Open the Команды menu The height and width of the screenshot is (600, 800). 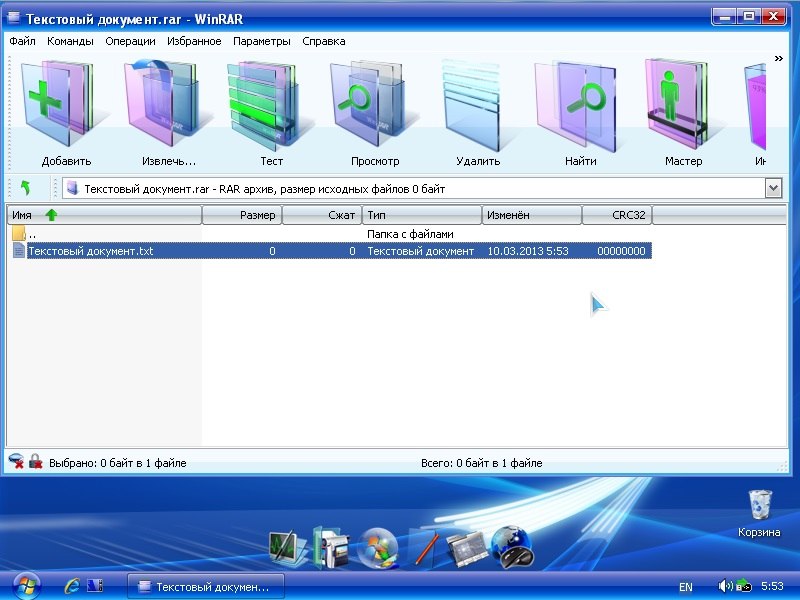70,41
